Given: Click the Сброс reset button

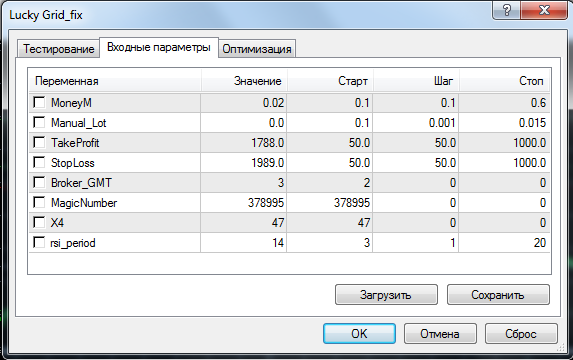Looking at the screenshot, I should point(521,333).
